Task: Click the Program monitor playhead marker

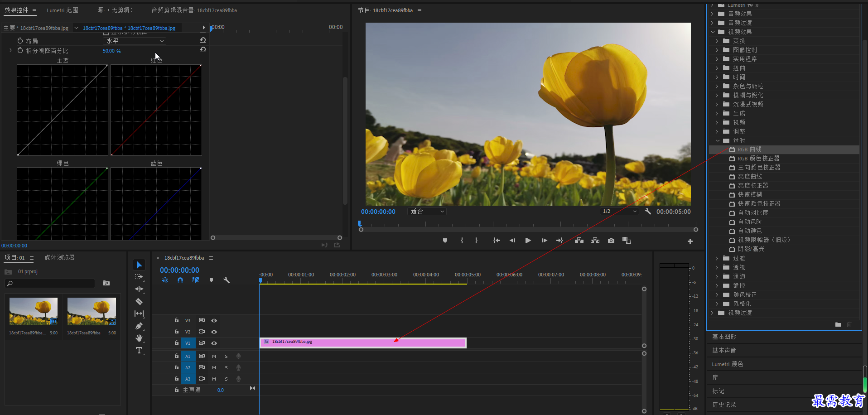Action: click(360, 223)
